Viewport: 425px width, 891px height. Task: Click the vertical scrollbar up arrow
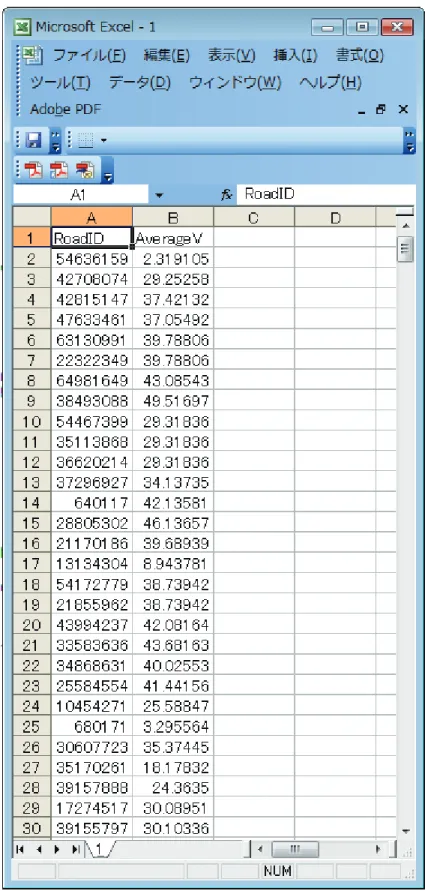coord(405,226)
